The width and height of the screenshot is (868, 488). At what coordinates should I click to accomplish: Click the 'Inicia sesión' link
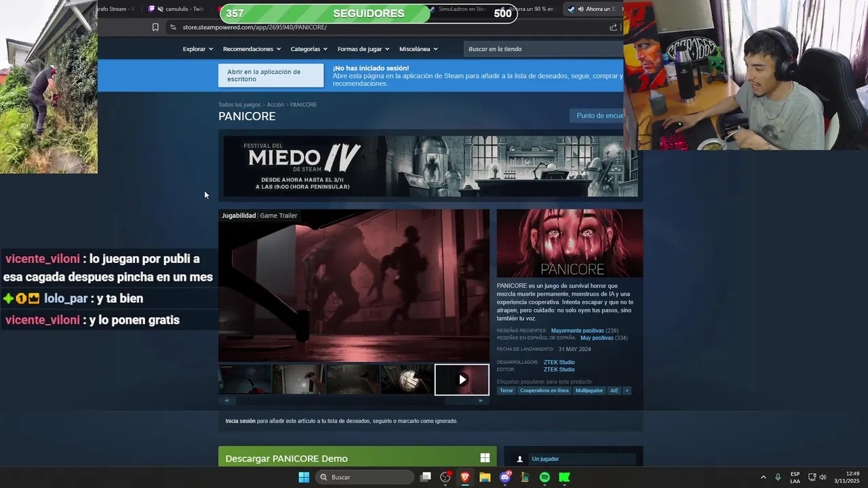pos(240,421)
